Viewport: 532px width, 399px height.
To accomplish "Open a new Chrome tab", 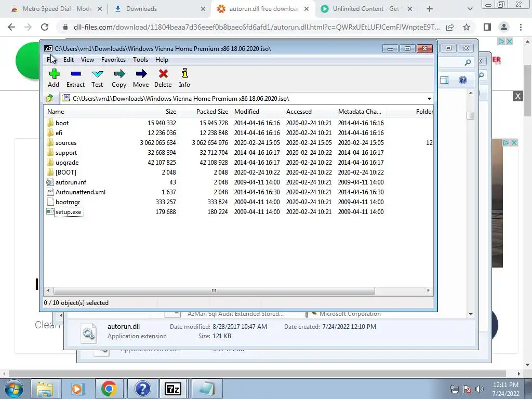I will click(430, 9).
